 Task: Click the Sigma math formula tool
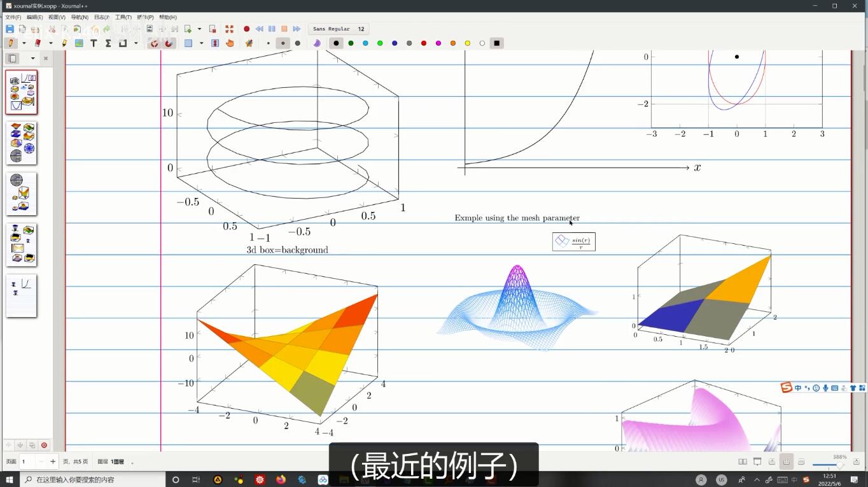(x=108, y=43)
